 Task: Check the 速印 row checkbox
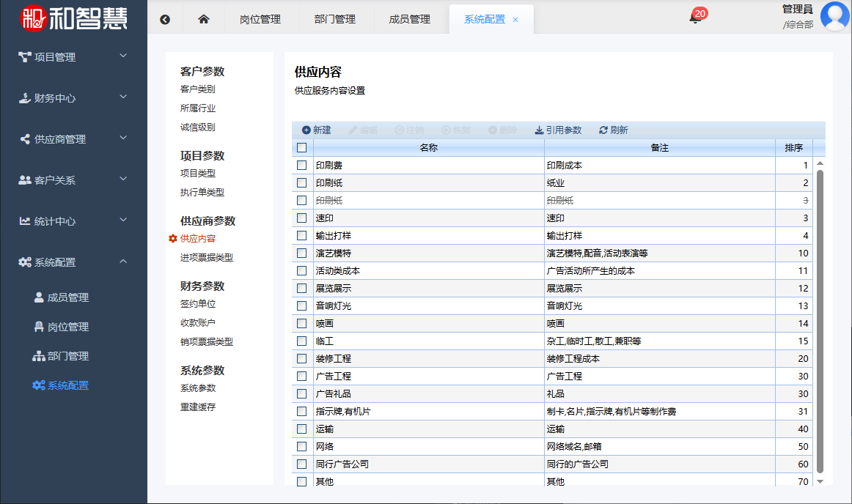click(302, 218)
